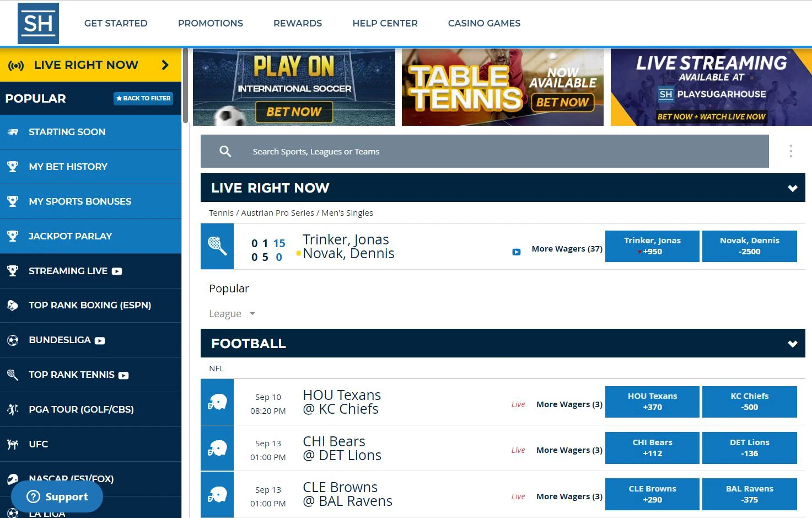Bet on Trinker, Jonas +950

tap(652, 246)
